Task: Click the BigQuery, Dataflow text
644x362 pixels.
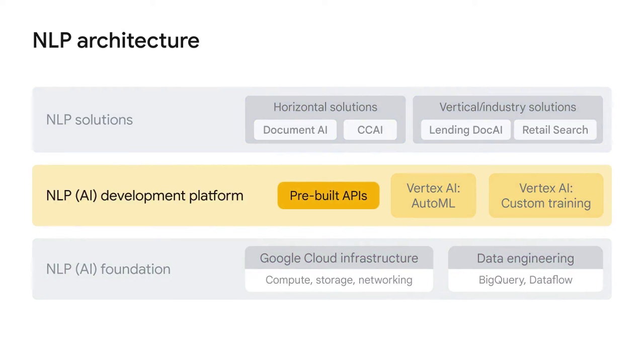Action: pyautogui.click(x=525, y=280)
